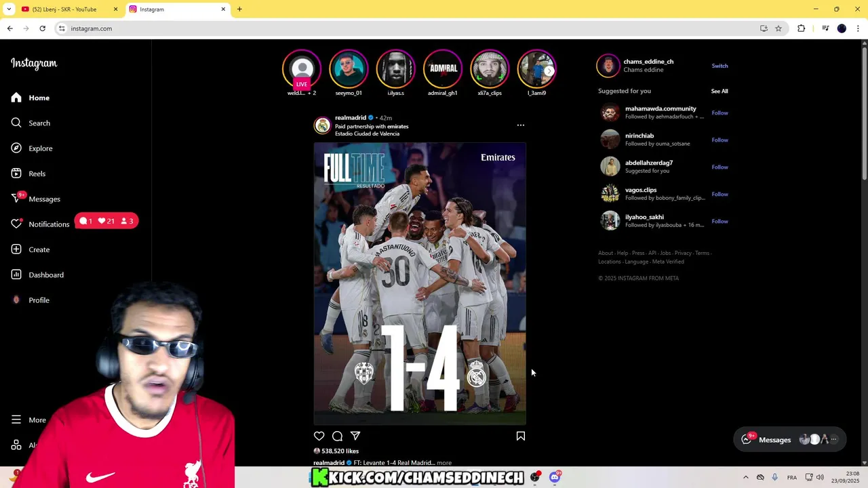Follow vagos.clips
The width and height of the screenshot is (868, 488).
point(719,194)
